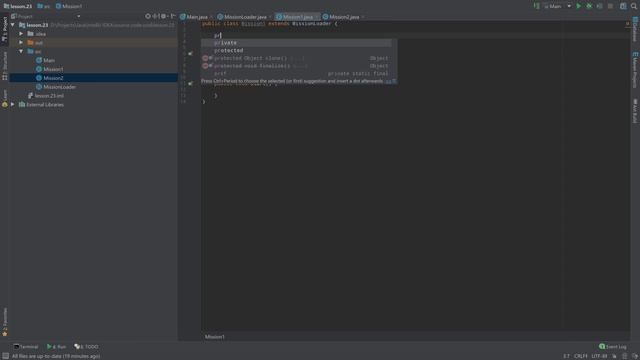
Task: Click the scroll-from-source target icon in Project panel
Action: 148,16
